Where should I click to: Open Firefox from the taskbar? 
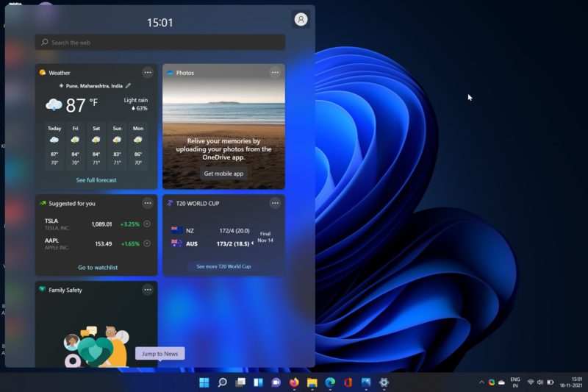tap(294, 382)
